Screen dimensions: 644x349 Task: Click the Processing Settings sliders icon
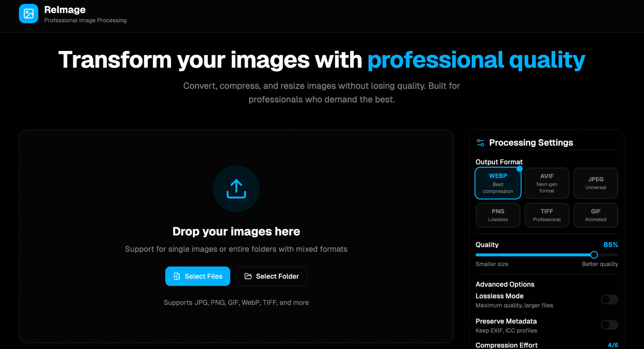[480, 142]
